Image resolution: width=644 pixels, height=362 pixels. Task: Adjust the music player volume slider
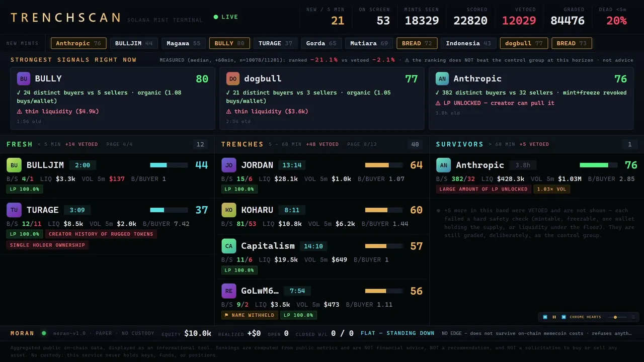616,317
